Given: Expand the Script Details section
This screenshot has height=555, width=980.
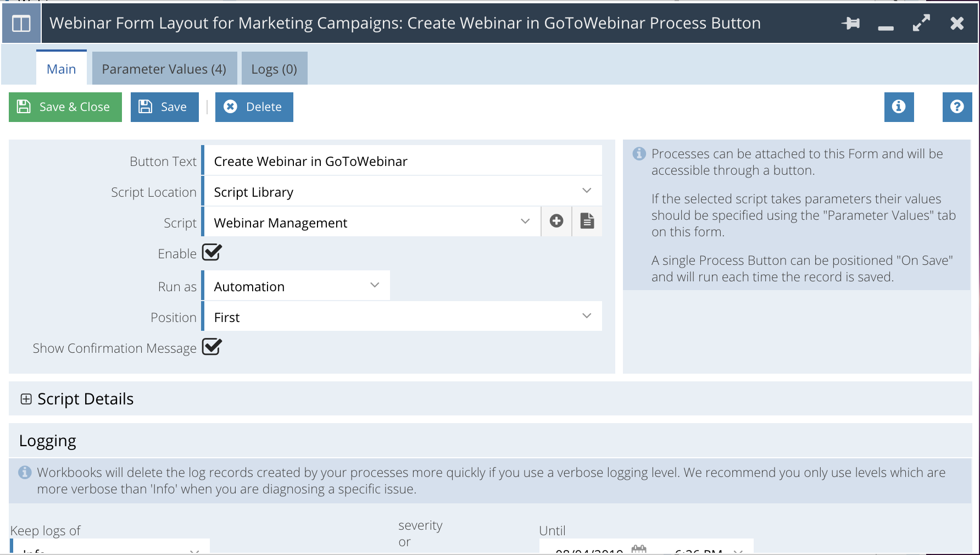Looking at the screenshot, I should point(26,399).
